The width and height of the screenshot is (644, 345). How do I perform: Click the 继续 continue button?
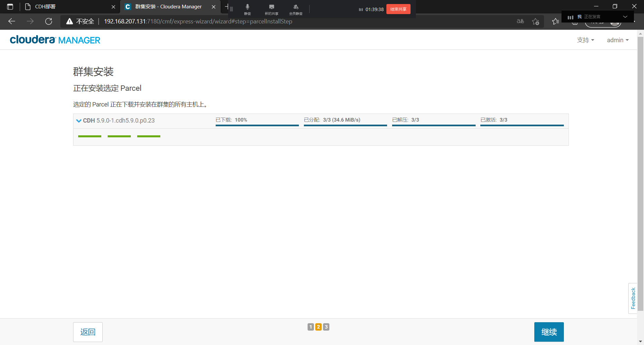[x=549, y=332]
